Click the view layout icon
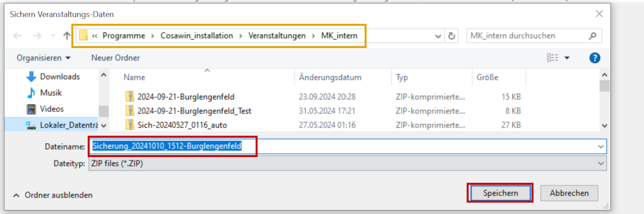The image size is (644, 214). 552,58
